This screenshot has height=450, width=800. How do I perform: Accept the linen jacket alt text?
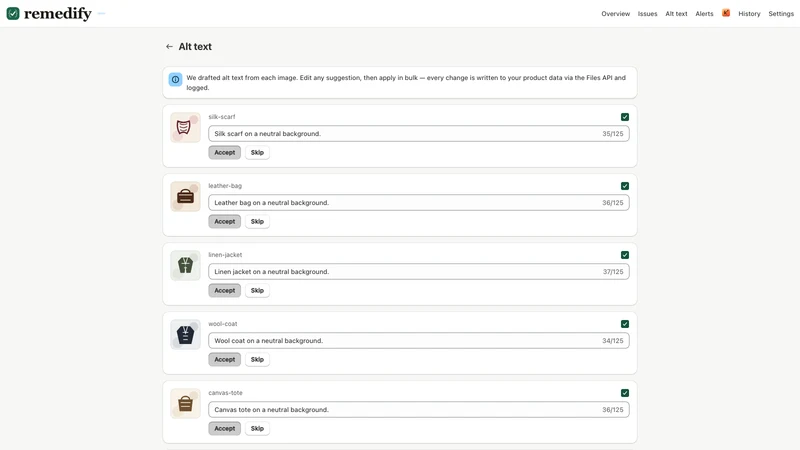click(224, 290)
